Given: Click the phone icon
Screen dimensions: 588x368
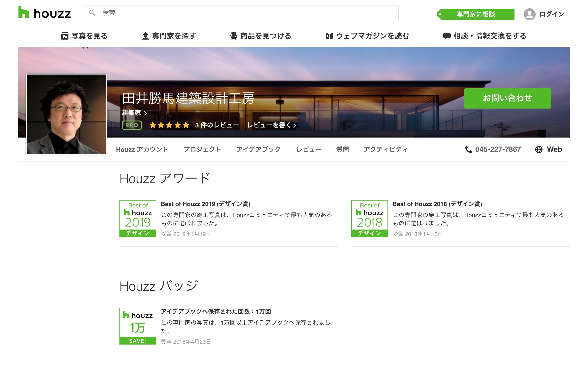Looking at the screenshot, I should pos(469,149).
